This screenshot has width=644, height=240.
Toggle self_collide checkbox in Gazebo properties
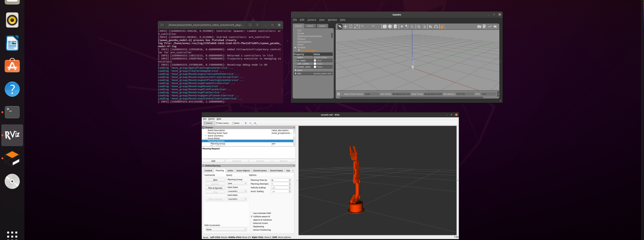pos(315,64)
